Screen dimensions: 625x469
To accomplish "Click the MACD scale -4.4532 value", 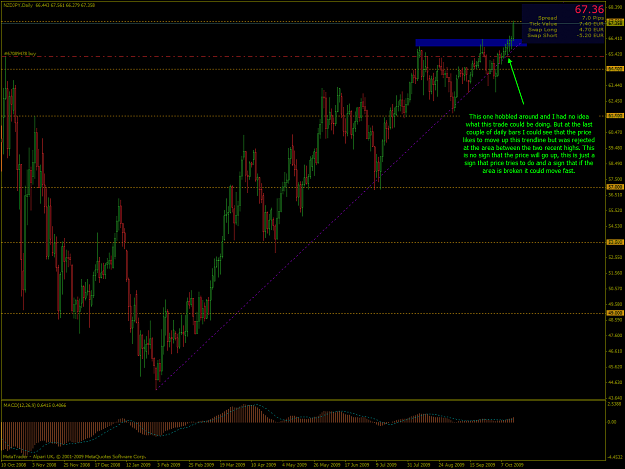I will [x=615, y=457].
